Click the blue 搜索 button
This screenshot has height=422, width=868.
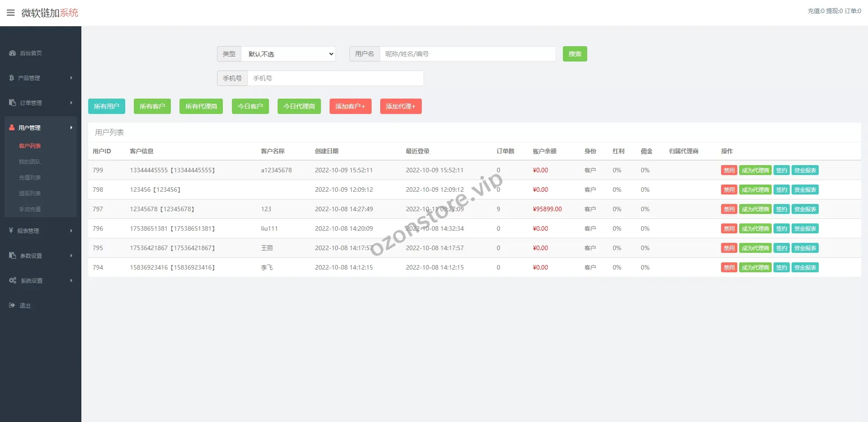(575, 54)
